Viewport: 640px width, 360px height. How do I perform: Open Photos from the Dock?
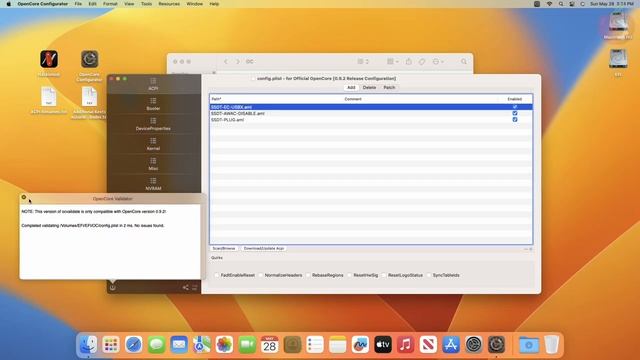click(224, 345)
